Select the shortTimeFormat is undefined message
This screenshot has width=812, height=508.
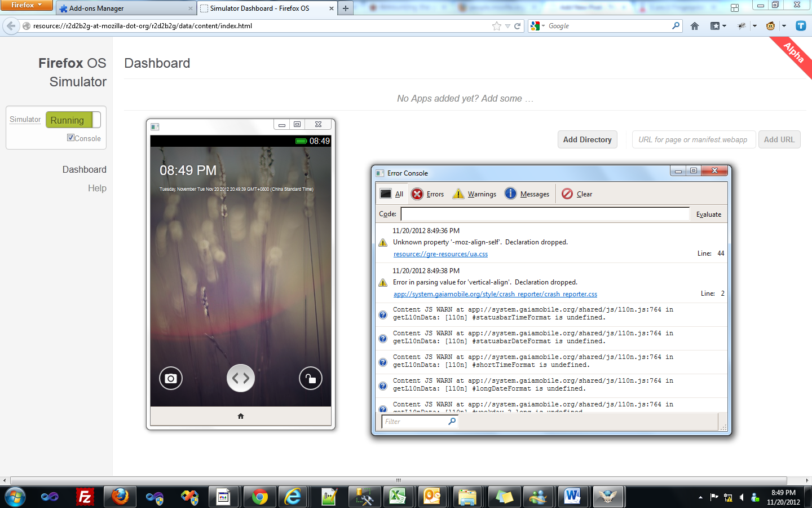pos(551,361)
